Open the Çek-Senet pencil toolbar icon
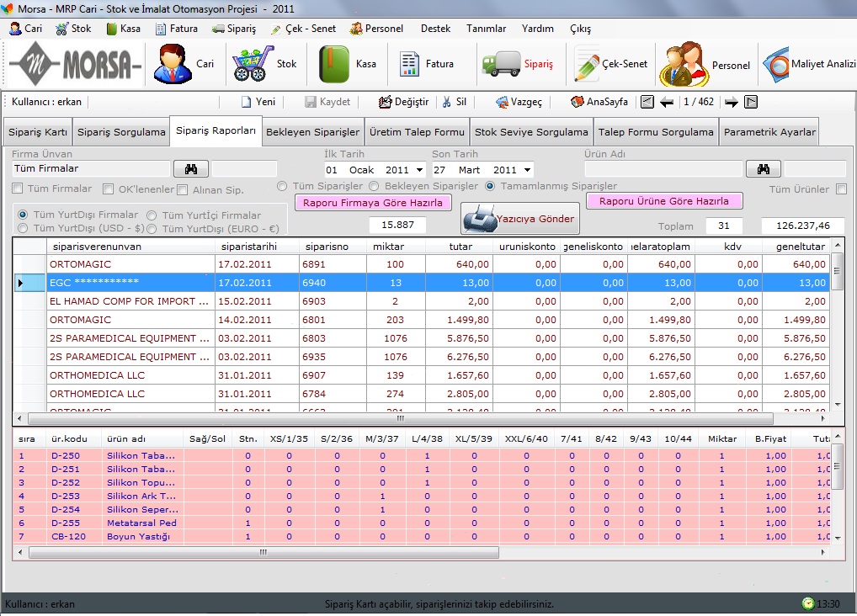The image size is (857, 616). 587,66
